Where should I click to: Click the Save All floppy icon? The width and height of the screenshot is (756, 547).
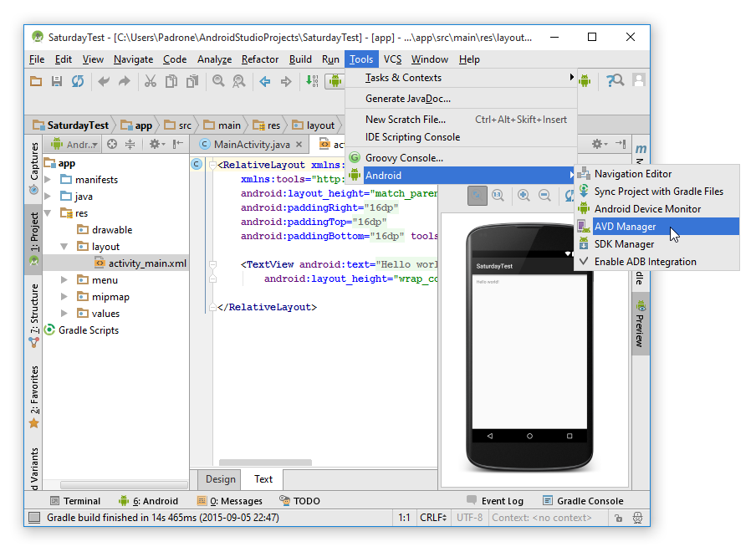pyautogui.click(x=57, y=81)
